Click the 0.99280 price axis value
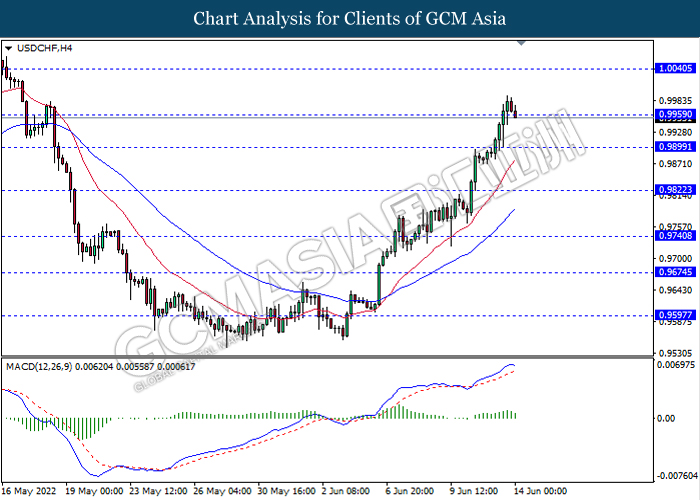The image size is (700, 500). [x=675, y=133]
